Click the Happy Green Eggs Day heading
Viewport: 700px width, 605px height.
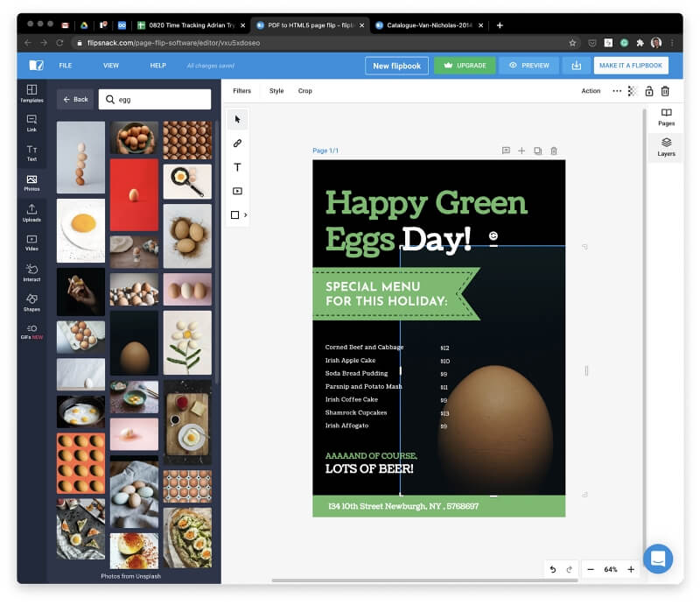pyautogui.click(x=426, y=222)
